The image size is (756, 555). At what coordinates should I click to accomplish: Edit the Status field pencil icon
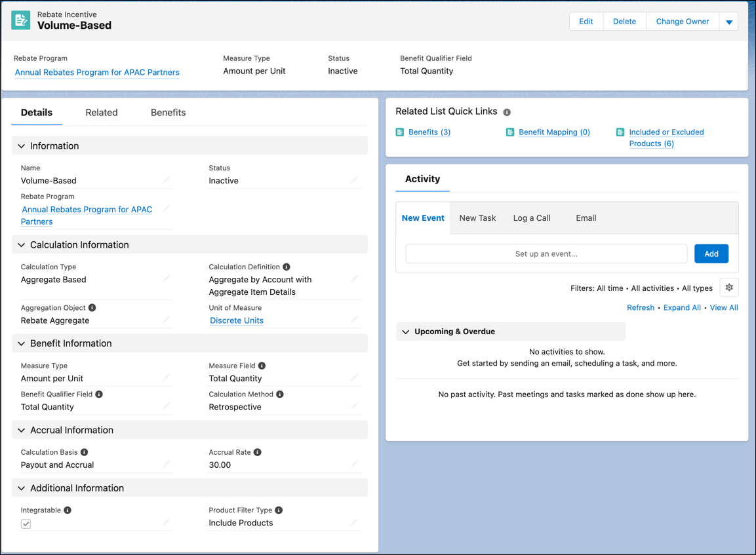(354, 180)
